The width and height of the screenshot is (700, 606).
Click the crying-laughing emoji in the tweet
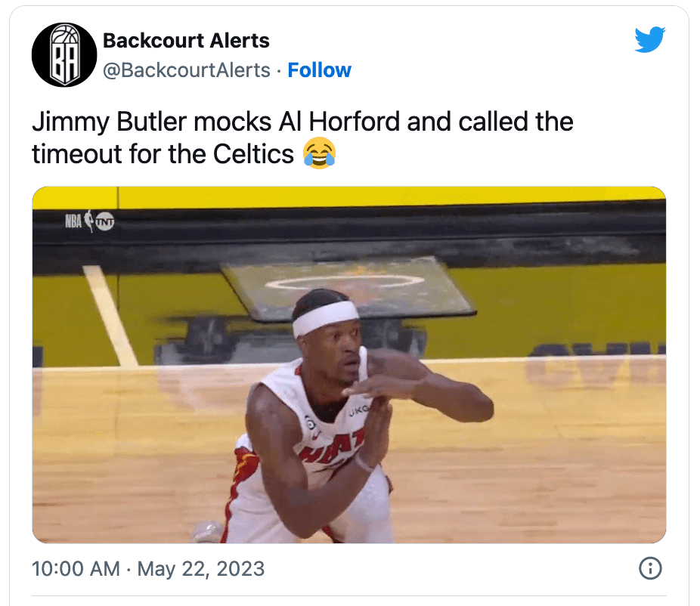(319, 153)
